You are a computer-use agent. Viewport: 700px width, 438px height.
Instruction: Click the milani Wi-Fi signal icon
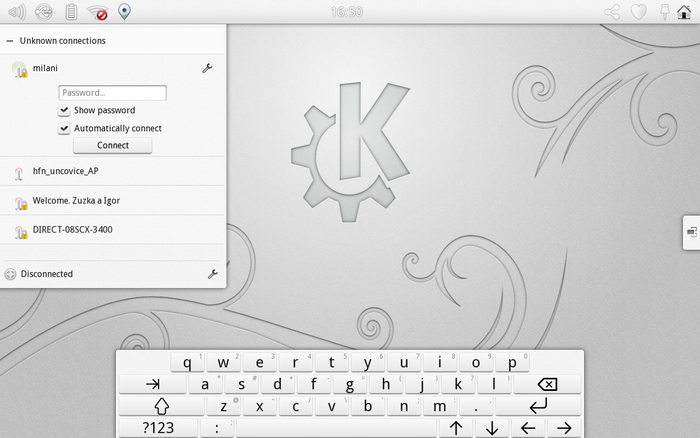[x=19, y=70]
